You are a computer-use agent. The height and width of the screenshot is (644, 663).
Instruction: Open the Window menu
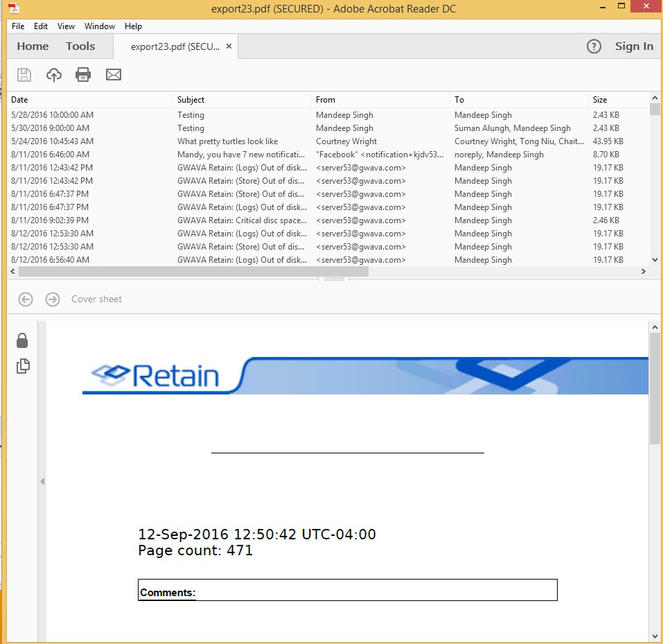point(99,26)
